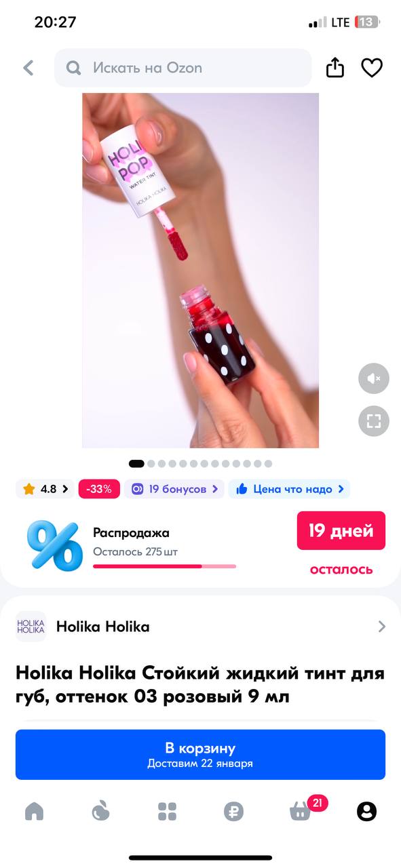This screenshot has height=868, width=401.
Task: Open the catalog grid tab
Action: [167, 811]
